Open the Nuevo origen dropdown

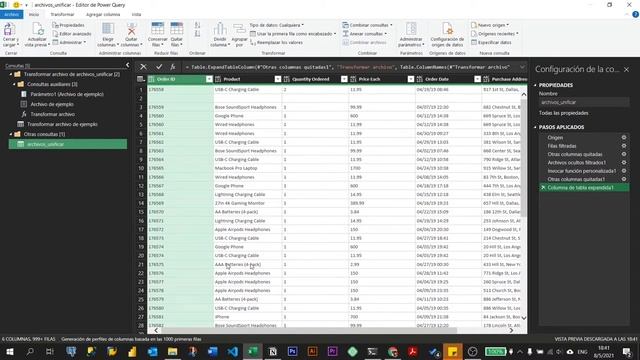pos(490,25)
